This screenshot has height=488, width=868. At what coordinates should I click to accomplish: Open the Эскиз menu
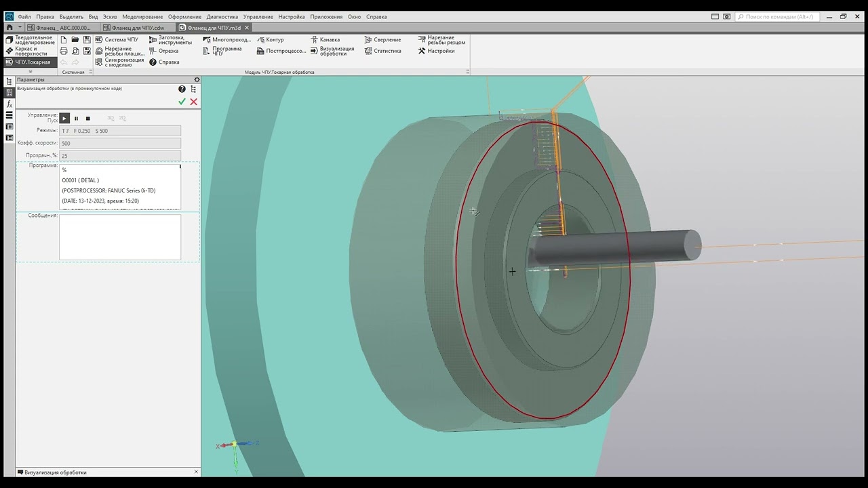click(110, 16)
